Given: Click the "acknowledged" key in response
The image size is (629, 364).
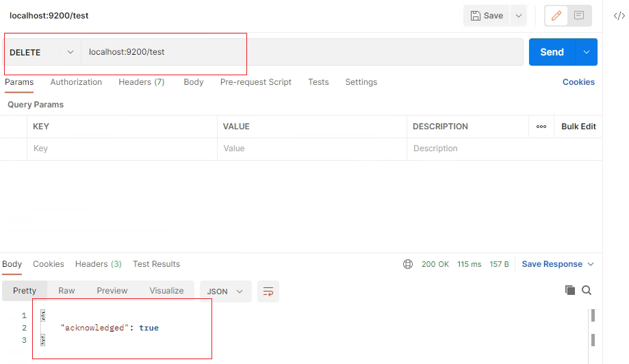Looking at the screenshot, I should click(x=94, y=328).
